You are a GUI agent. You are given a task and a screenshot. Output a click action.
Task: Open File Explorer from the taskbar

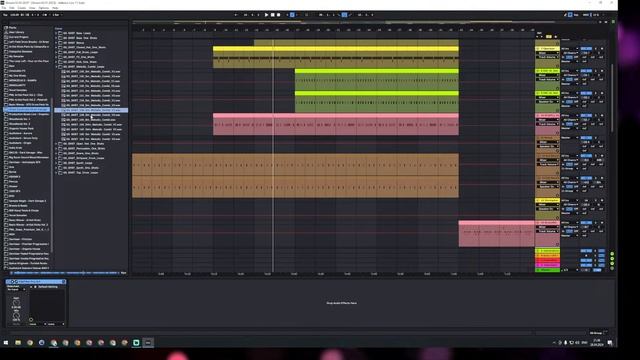pos(18,343)
